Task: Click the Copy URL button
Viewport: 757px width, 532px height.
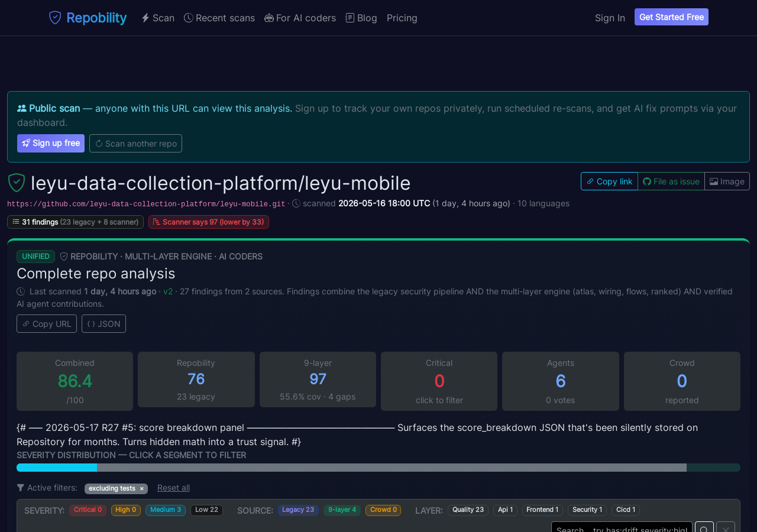Action: pos(47,324)
